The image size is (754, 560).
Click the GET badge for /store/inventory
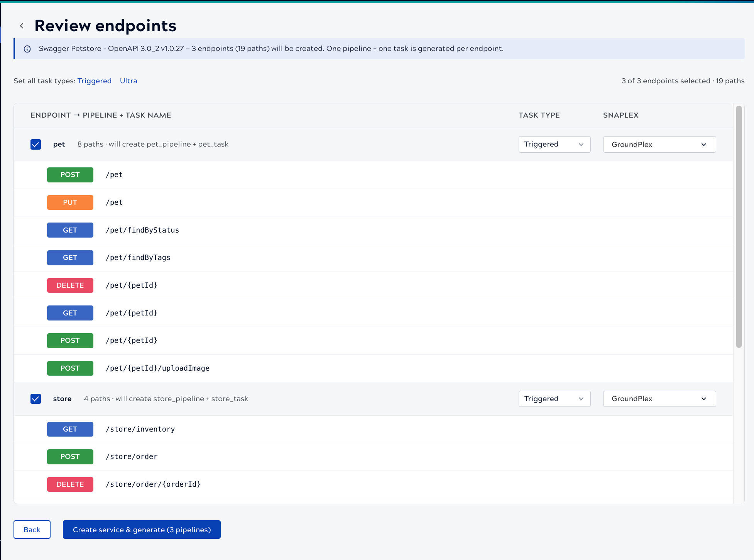point(70,429)
